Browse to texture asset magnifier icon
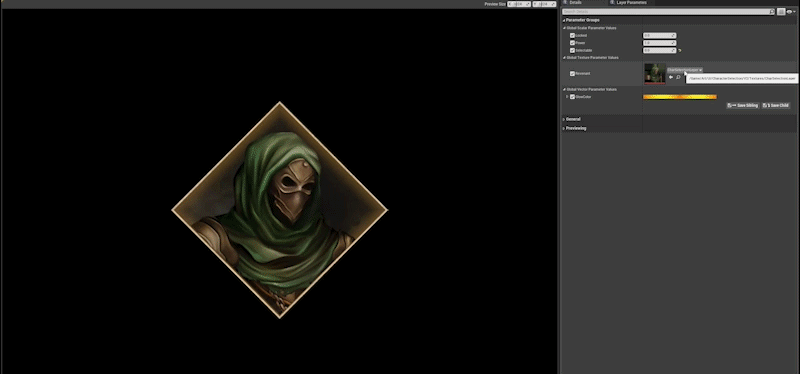 [678, 78]
